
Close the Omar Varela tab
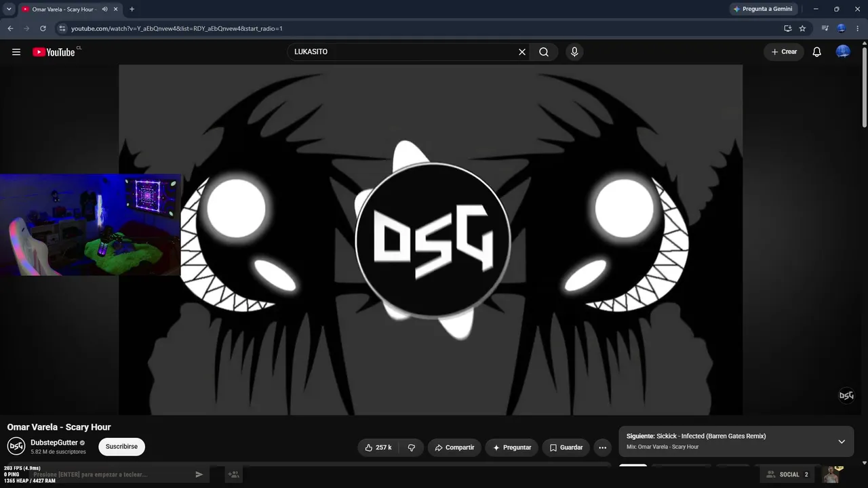[x=116, y=9]
